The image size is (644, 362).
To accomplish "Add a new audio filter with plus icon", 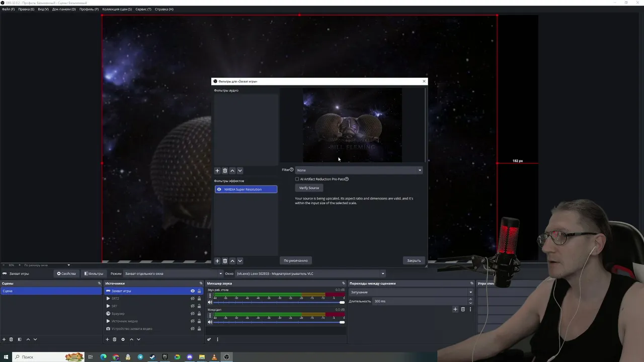I will pos(217,170).
